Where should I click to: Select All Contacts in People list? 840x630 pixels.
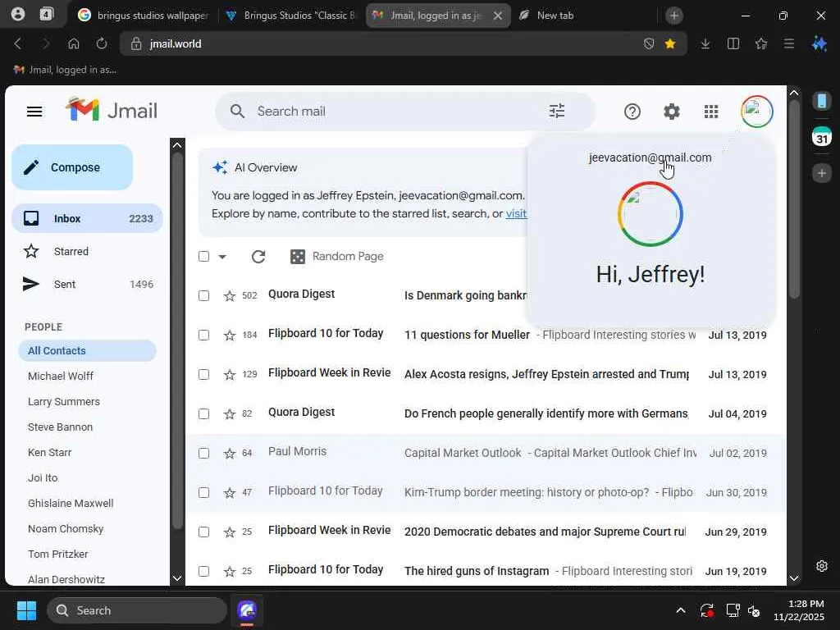87,351
